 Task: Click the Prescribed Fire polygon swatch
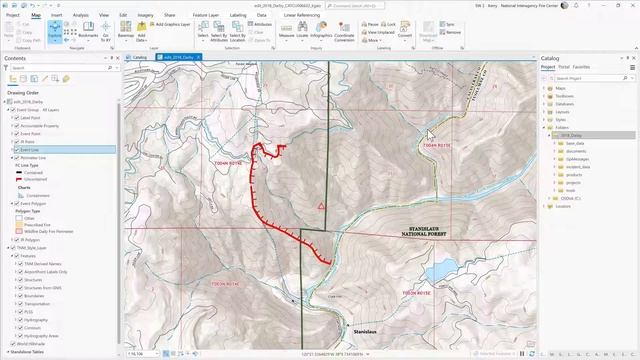[x=19, y=225]
